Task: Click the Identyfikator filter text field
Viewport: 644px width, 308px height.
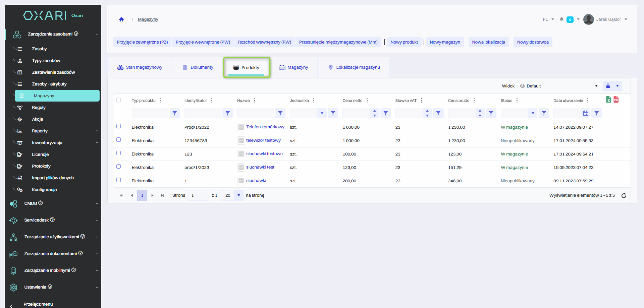Action: (x=202, y=113)
